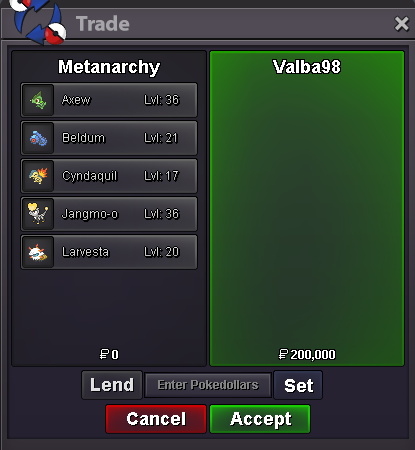Click the Larvesta sprite icon

38,252
